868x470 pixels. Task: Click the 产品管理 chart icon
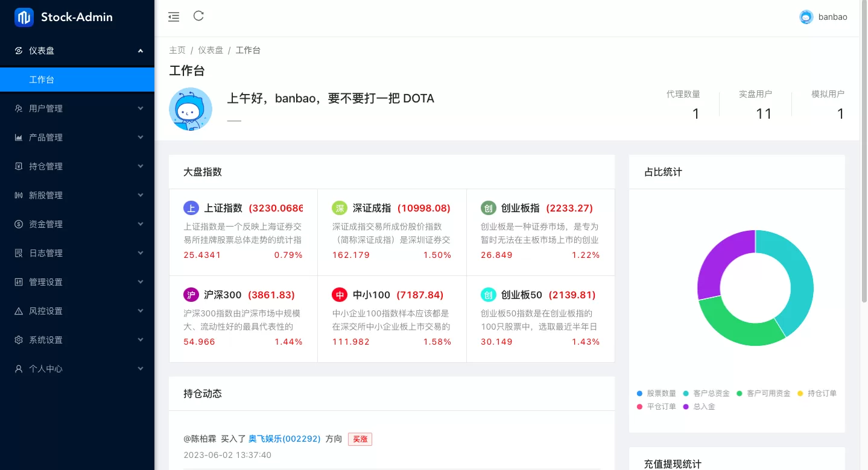coord(19,137)
